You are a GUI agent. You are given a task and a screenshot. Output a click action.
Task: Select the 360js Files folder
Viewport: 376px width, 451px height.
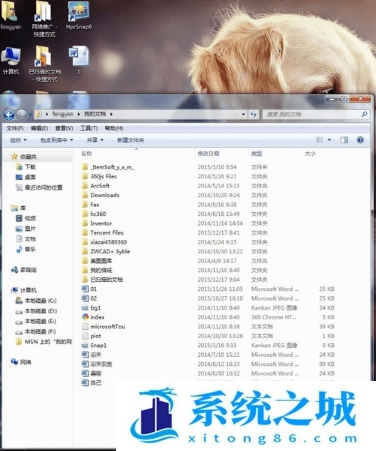(100, 176)
